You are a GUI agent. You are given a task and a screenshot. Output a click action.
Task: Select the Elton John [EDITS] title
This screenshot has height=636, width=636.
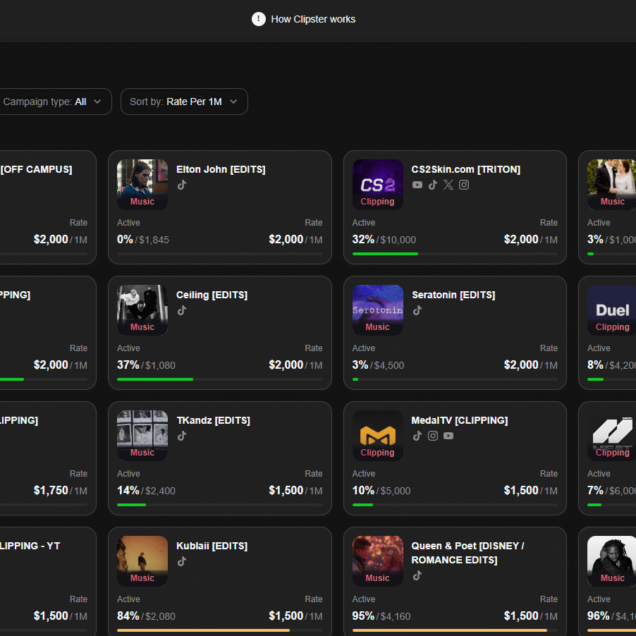(221, 170)
